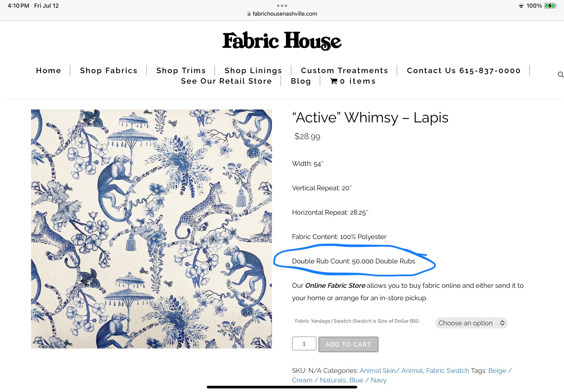Open the Animal Skin/ Animal category link
This screenshot has width=564, height=392.
(391, 370)
